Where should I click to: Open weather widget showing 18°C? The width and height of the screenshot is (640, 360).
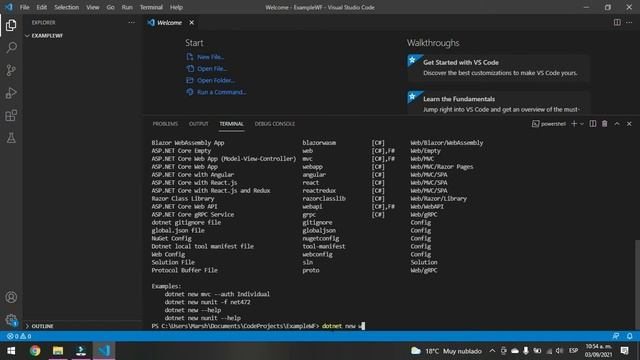446,351
